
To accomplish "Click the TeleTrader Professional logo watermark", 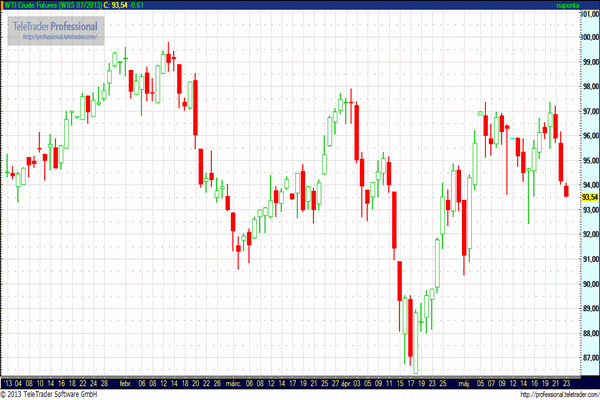I will coord(58,26).
